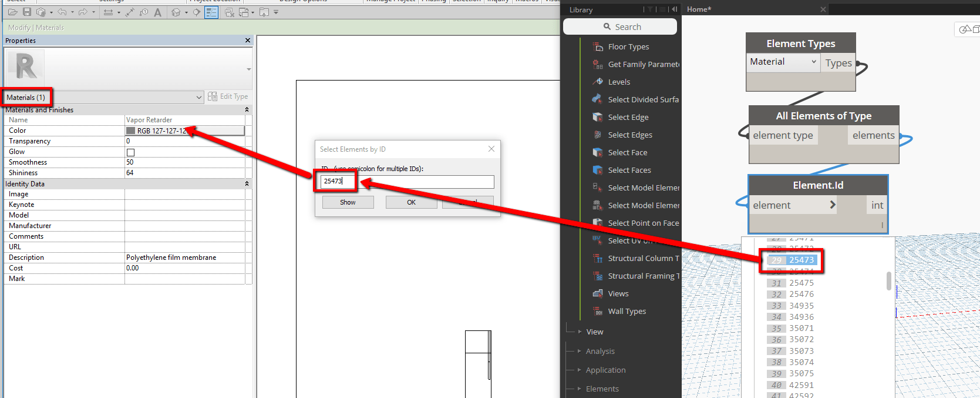
Task: Click the Synchronize with Central icon
Action: pyautogui.click(x=41, y=12)
